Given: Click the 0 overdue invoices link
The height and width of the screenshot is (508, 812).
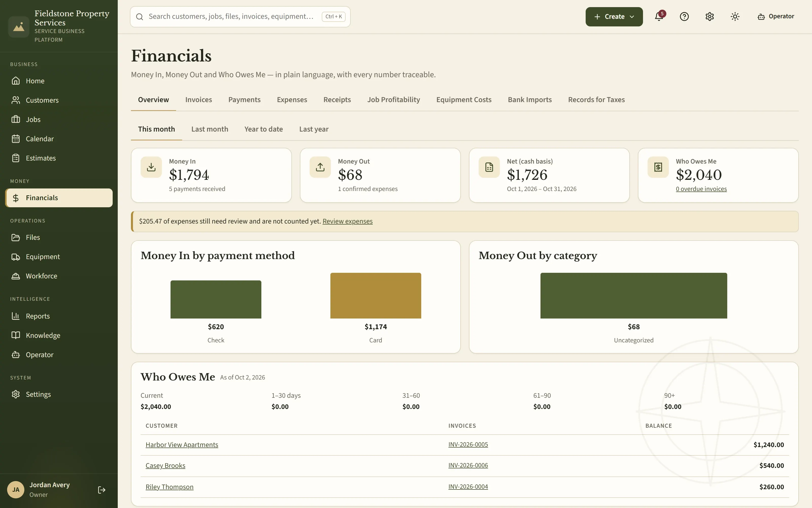Looking at the screenshot, I should coord(701,189).
